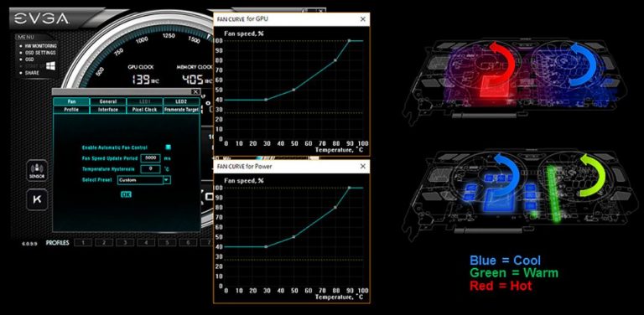The height and width of the screenshot is (315, 644).
Task: Select the Framerate Target tab
Action: (x=181, y=110)
